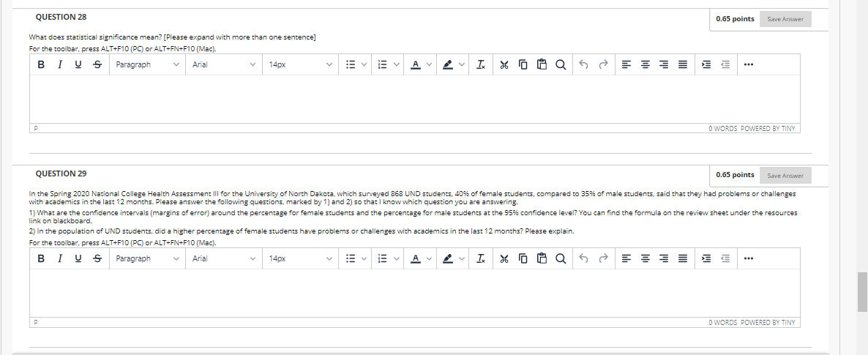Apply text color in Question 28 toolbar
868x355 pixels.
tap(415, 65)
